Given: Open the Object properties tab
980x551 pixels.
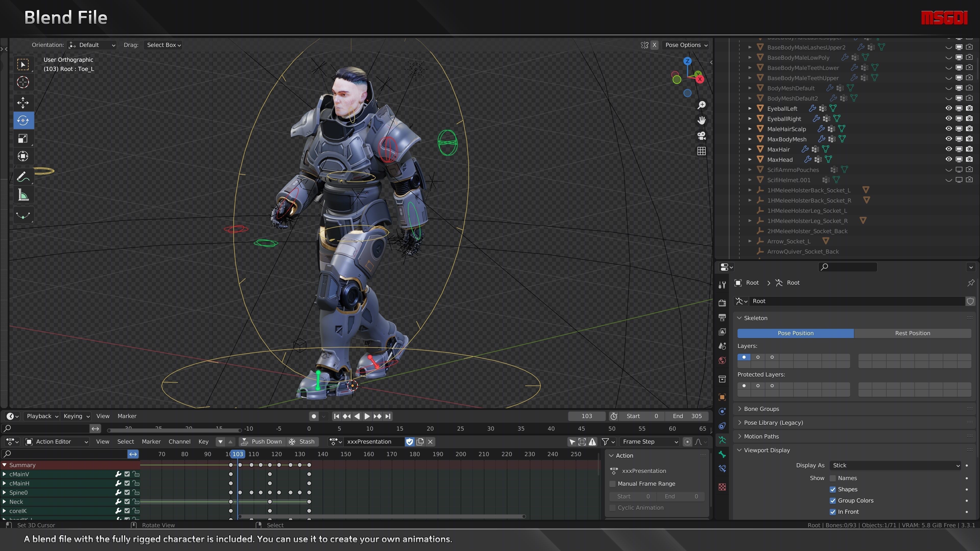Looking at the screenshot, I should 722,397.
